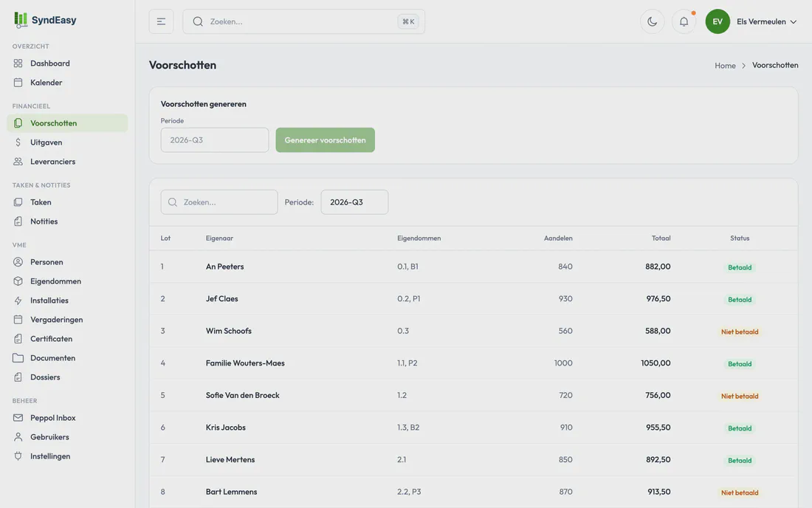The image size is (812, 508).
Task: Click Bart Lemmens owner name
Action: coord(231,492)
